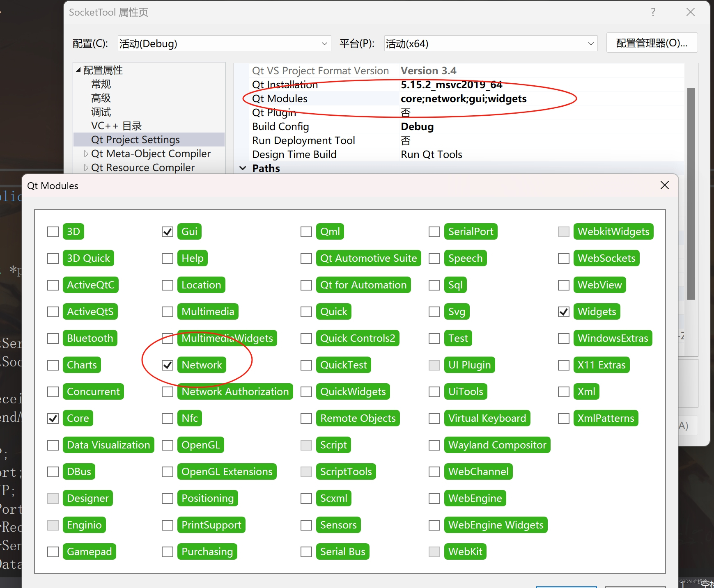Uncheck the Gui module checkbox
Image resolution: width=714 pixels, height=588 pixels.
pyautogui.click(x=168, y=232)
